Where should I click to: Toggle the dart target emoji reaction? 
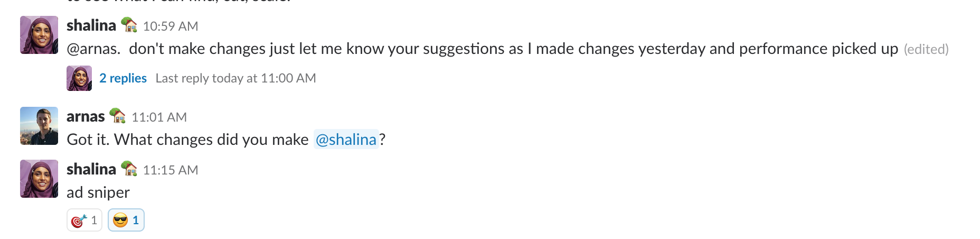click(84, 220)
